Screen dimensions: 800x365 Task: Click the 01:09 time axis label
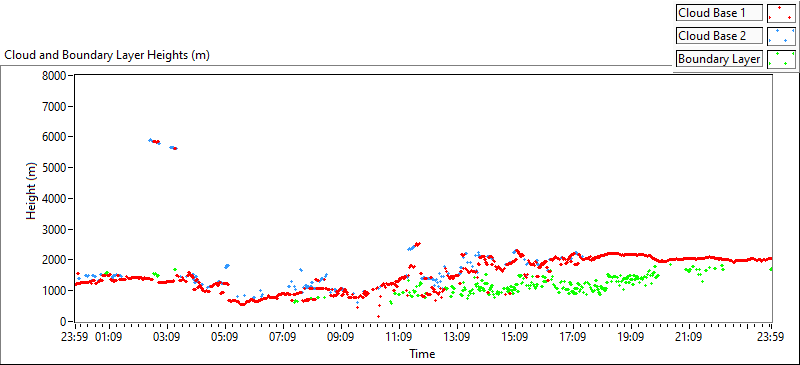pos(110,337)
